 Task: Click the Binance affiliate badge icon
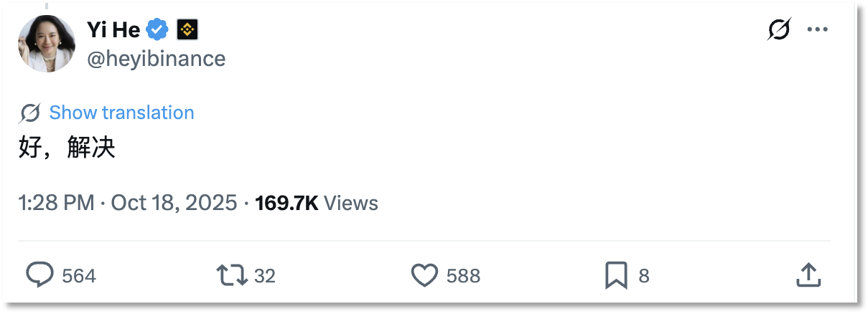coord(187,29)
